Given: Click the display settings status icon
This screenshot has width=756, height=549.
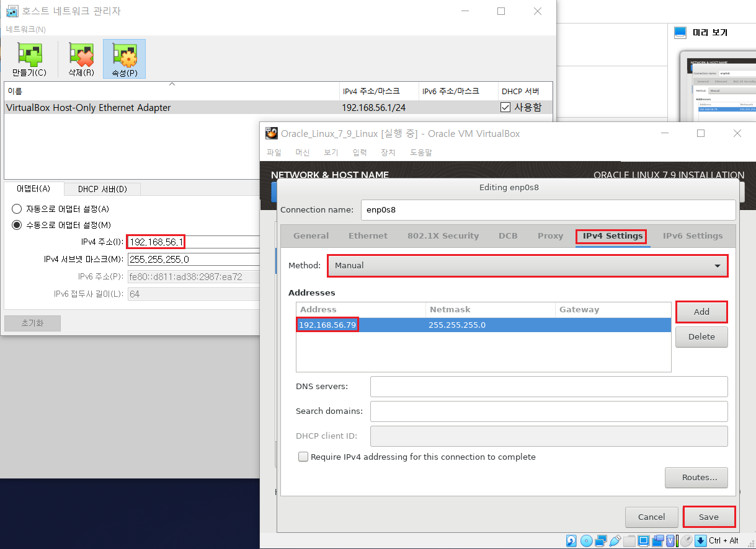Looking at the screenshot, I should point(644,540).
